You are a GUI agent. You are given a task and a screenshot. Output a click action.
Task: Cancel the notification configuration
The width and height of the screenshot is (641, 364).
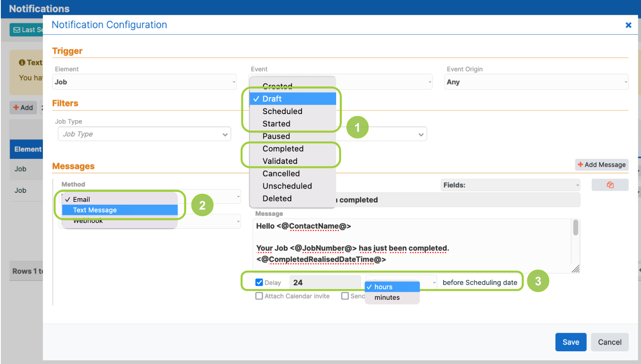[x=610, y=342]
